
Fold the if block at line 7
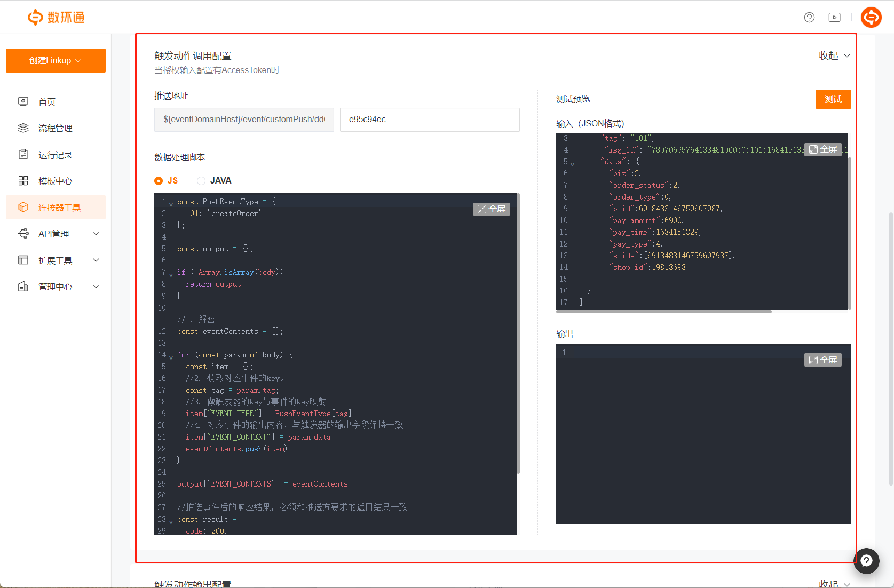click(171, 274)
